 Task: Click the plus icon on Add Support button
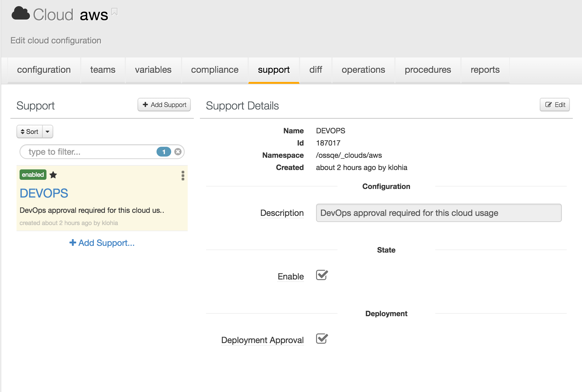(x=145, y=105)
